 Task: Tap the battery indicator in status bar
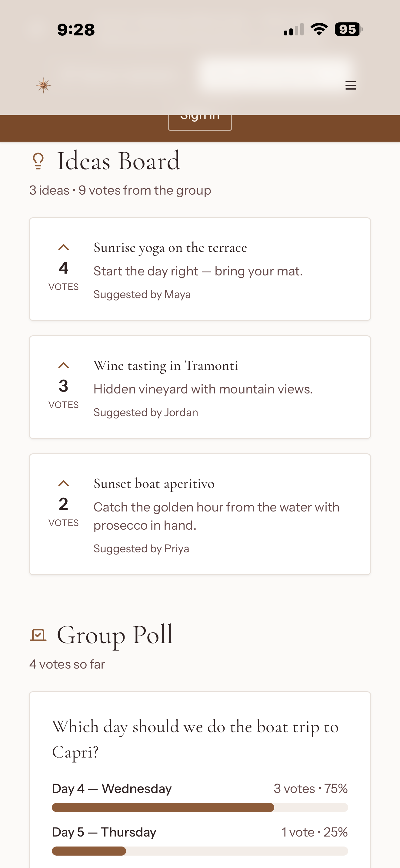click(x=348, y=29)
